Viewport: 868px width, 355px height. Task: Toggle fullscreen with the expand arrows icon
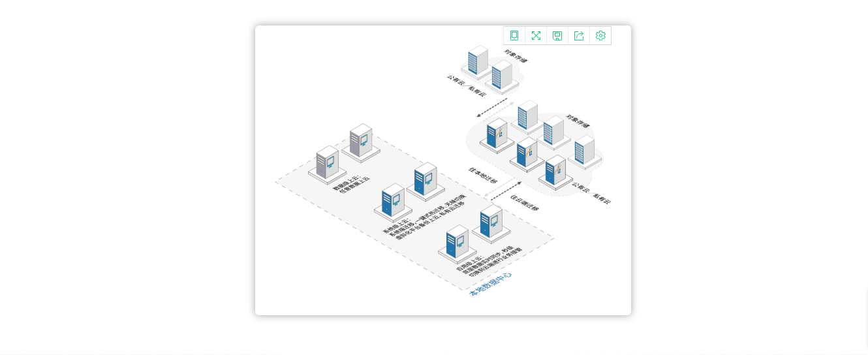(x=536, y=36)
